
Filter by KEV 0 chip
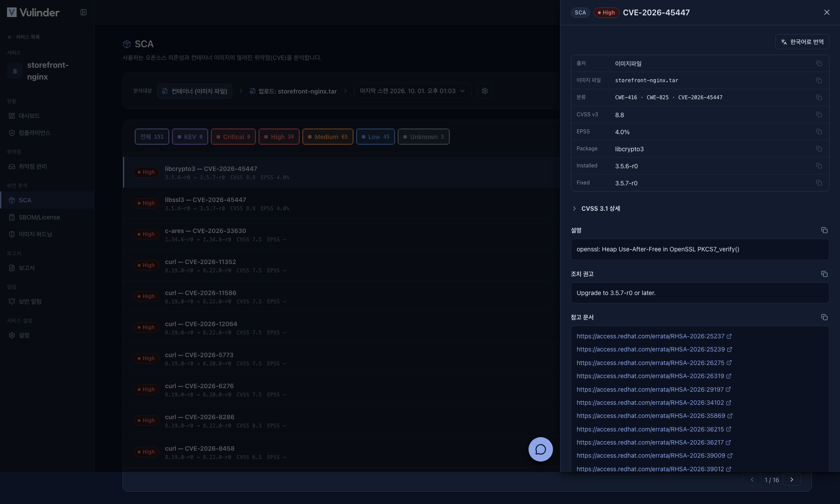click(190, 137)
